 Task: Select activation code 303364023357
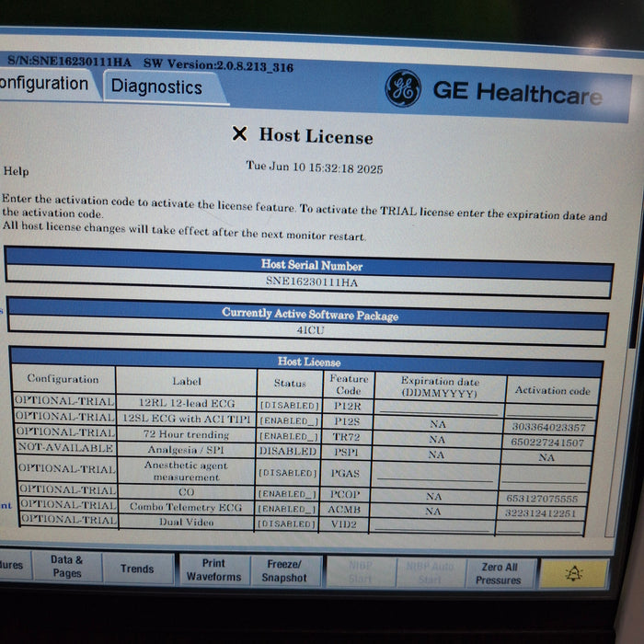[548, 428]
